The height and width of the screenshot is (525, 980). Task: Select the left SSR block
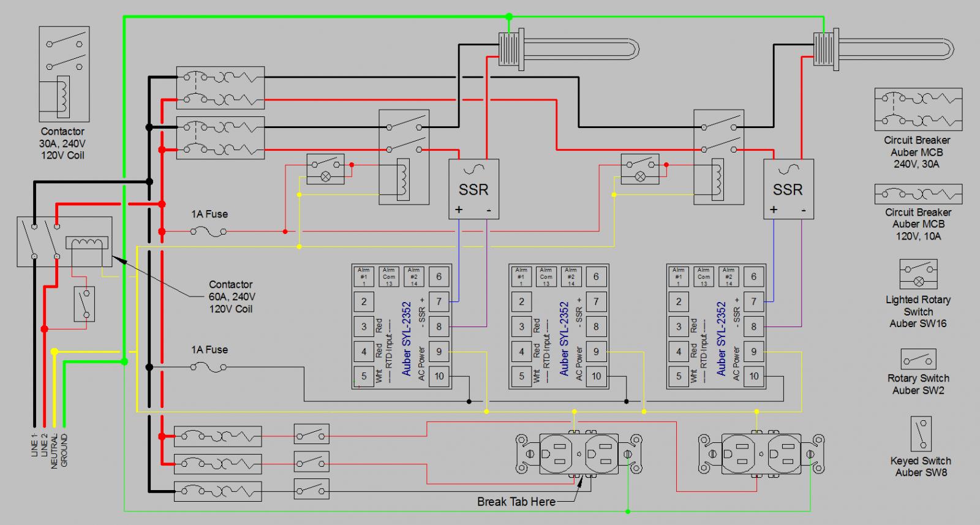(473, 189)
